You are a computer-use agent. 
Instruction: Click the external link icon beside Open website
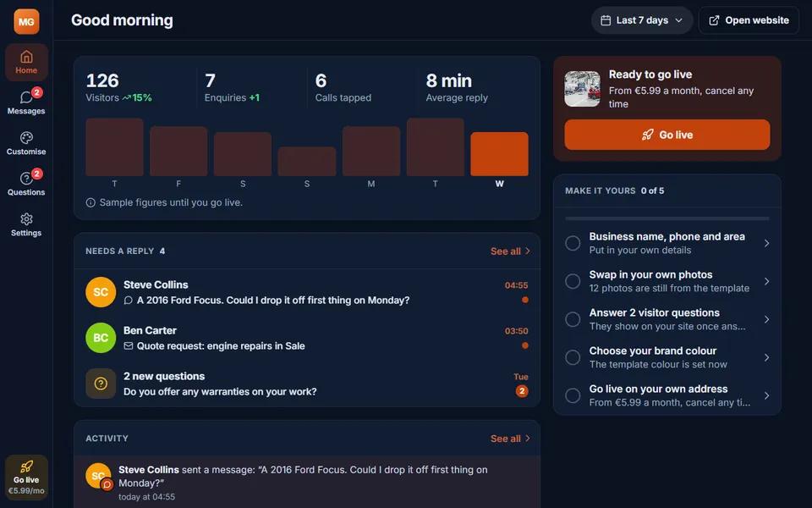click(714, 20)
